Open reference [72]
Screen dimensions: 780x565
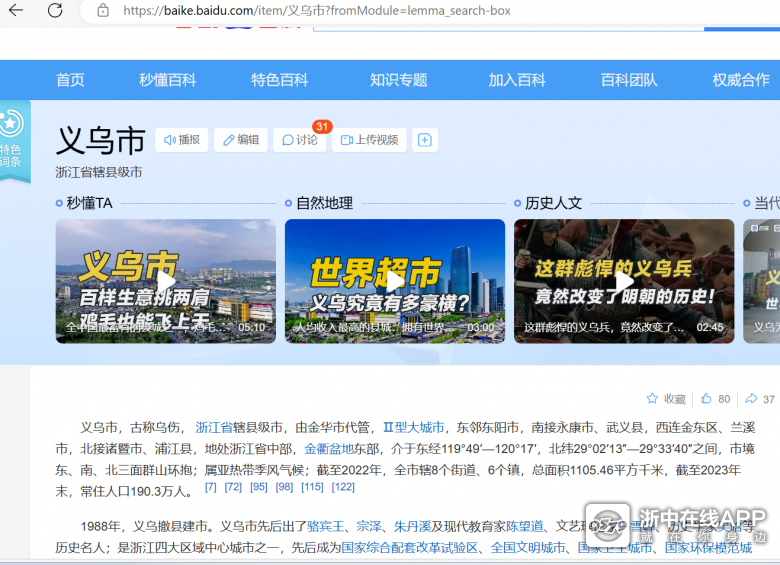click(233, 487)
